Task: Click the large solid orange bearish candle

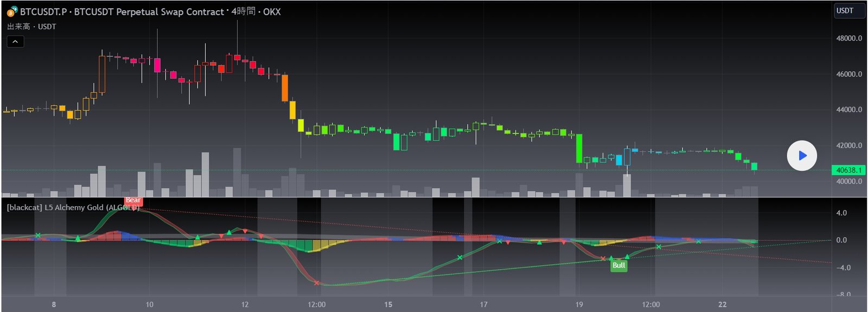Action: click(x=285, y=88)
